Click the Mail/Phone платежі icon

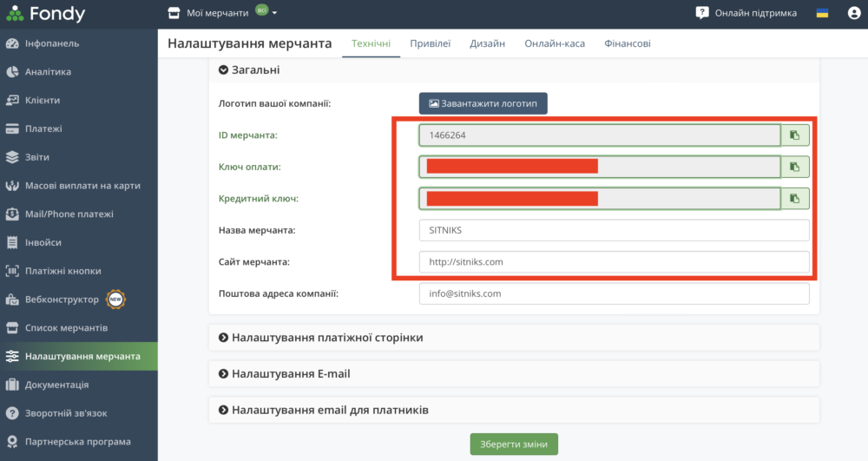click(x=12, y=214)
